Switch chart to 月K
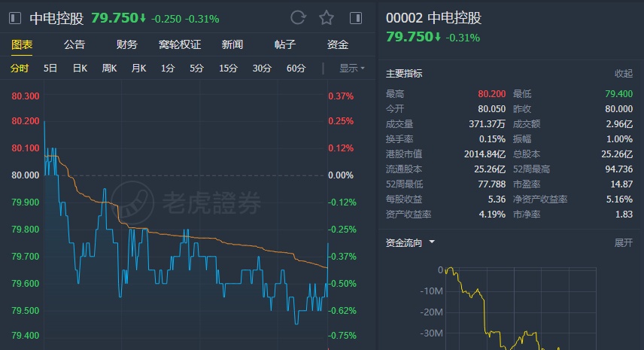 138,68
